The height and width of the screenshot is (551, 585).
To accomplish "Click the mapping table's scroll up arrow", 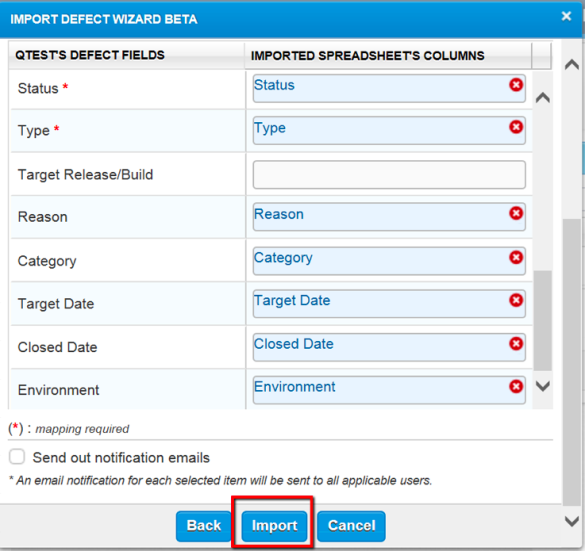I will click(543, 98).
